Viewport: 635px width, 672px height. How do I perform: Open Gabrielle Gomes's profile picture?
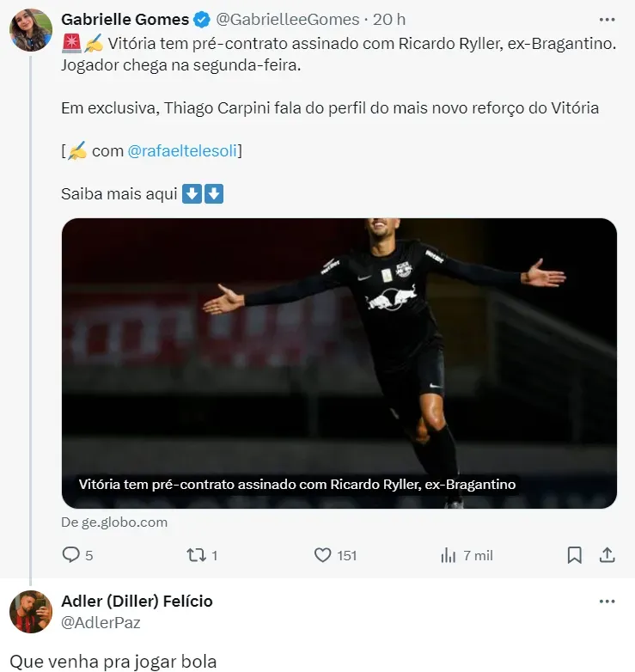coord(31,30)
